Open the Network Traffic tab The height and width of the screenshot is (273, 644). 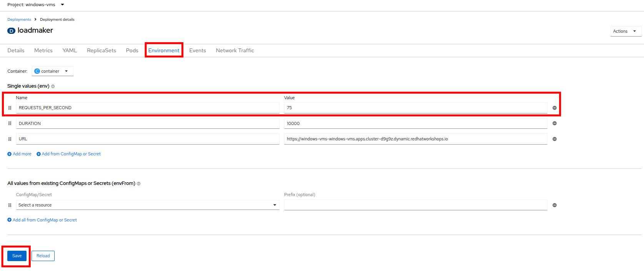pos(235,50)
